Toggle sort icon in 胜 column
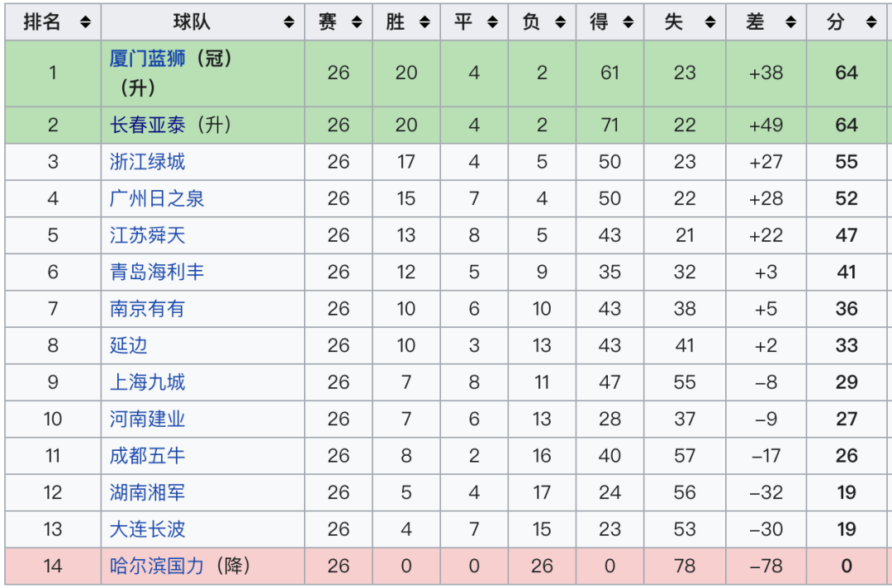The image size is (892, 588). point(424,23)
